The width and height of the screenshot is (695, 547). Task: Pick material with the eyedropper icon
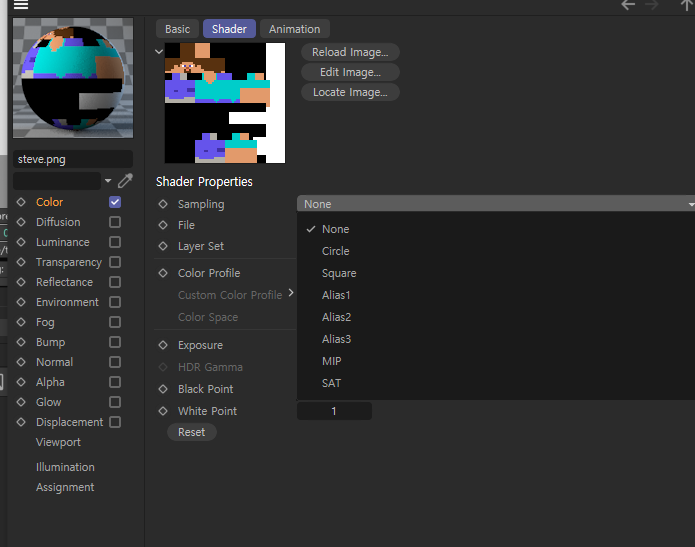click(x=125, y=180)
